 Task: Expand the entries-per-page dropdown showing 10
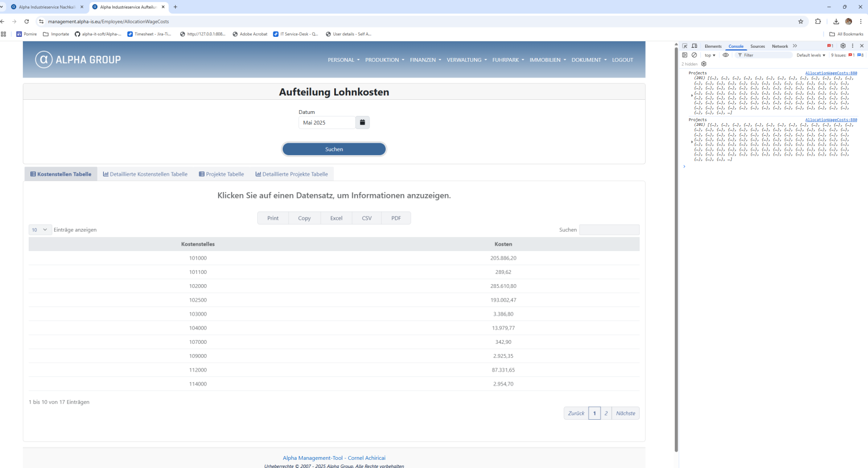[40, 230]
